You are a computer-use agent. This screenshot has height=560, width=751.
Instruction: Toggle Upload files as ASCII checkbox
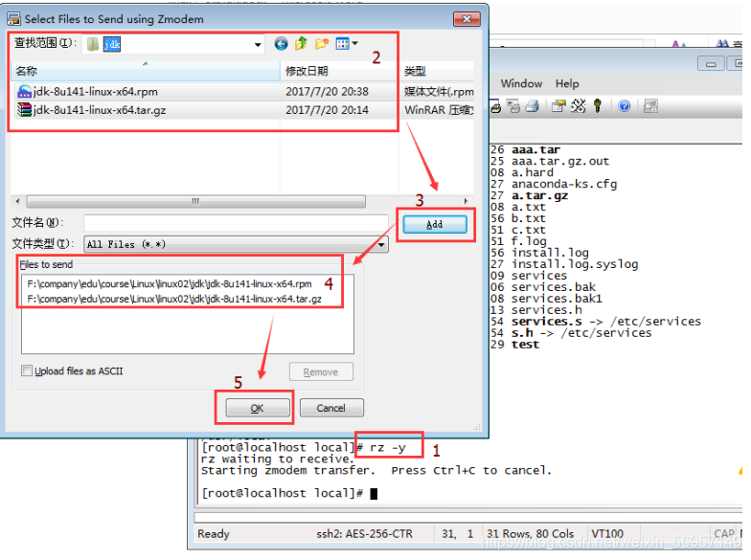(x=27, y=371)
